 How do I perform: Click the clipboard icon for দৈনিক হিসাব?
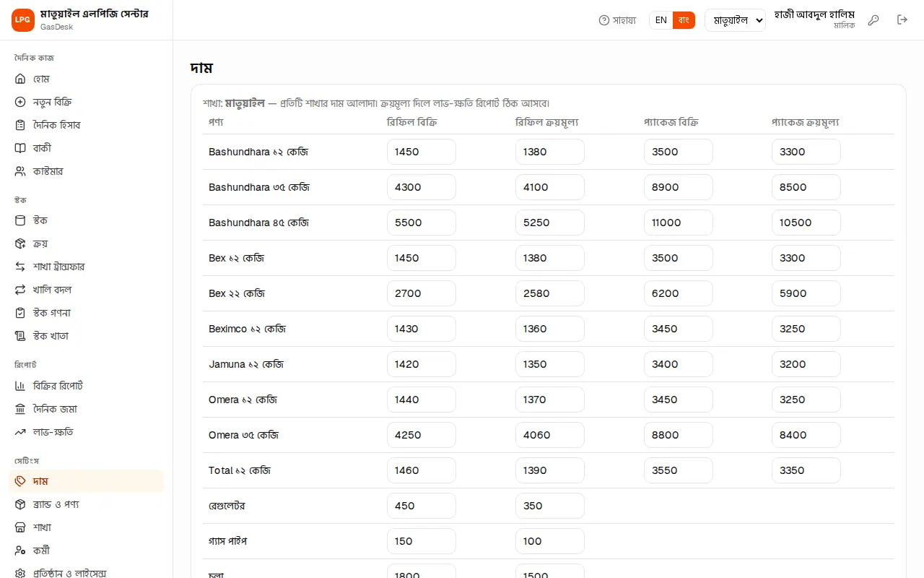coord(20,125)
